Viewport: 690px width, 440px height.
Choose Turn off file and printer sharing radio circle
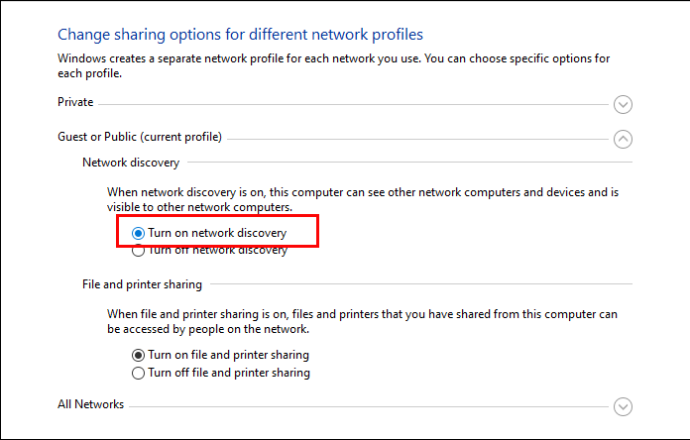138,373
